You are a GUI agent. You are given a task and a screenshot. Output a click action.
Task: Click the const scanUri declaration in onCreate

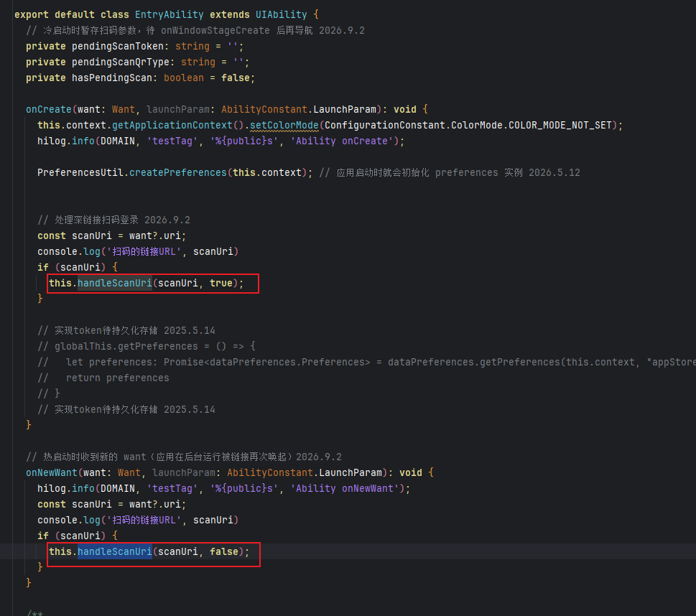tap(111, 235)
